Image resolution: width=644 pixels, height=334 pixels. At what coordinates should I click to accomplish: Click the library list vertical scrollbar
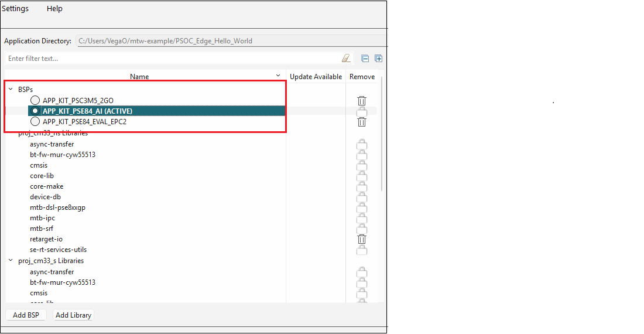[383, 135]
